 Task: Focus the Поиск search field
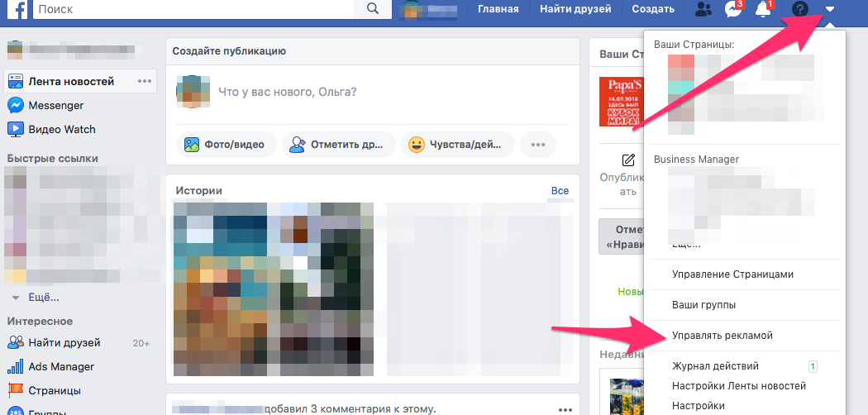(193, 9)
